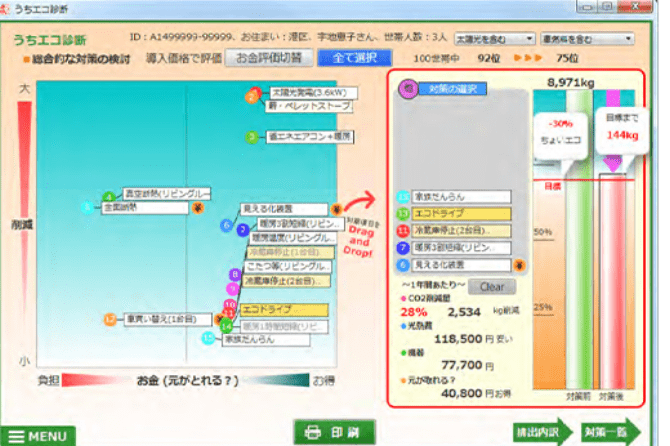Click the お金評価切替 button
This screenshot has width=670, height=446.
[x=269, y=58]
